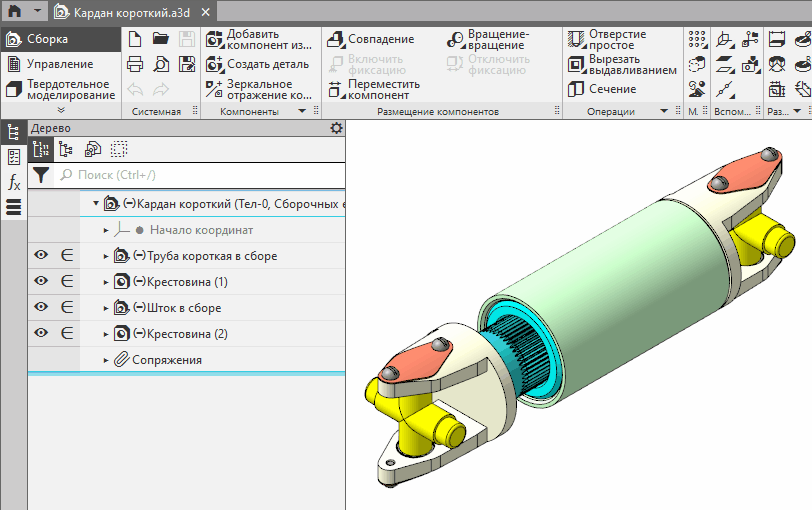The image size is (812, 510).
Task: Click the open file folder icon
Action: pos(160,39)
